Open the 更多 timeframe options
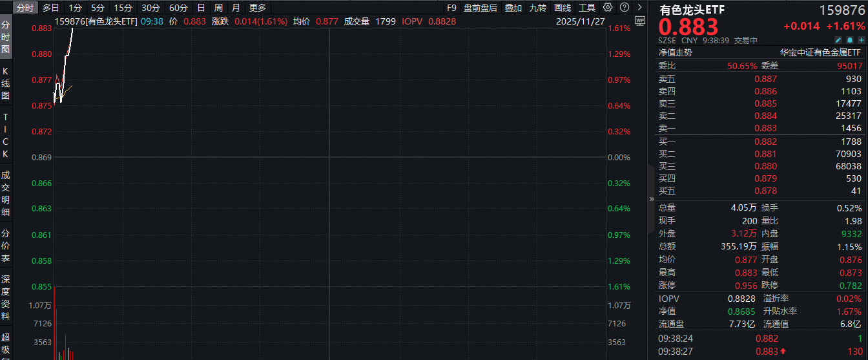 point(258,8)
